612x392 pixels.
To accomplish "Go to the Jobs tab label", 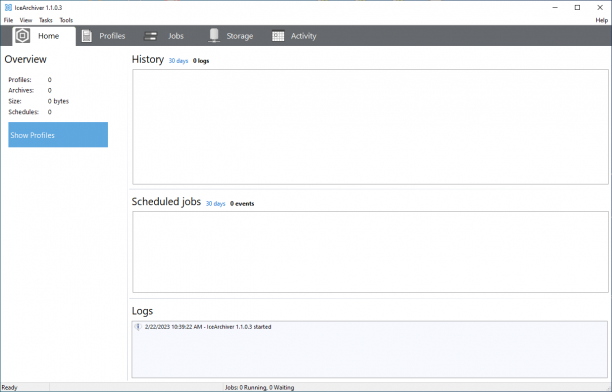I will [x=176, y=36].
